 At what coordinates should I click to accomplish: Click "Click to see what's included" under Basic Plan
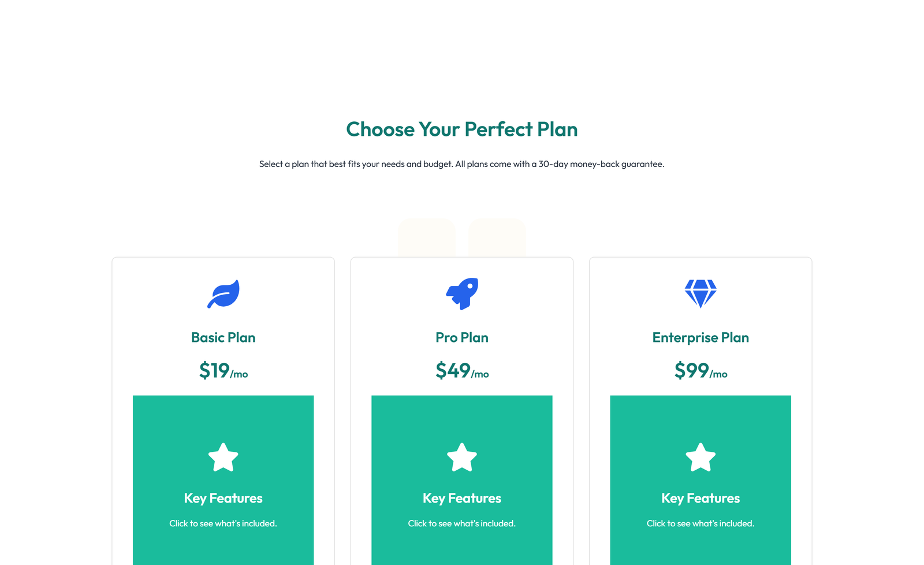click(x=223, y=523)
